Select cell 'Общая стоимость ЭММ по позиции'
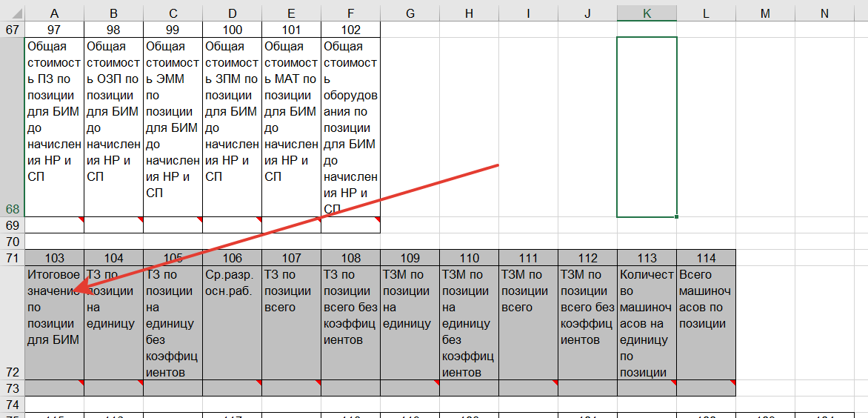Screen dimensions: 868x418 coord(173,127)
